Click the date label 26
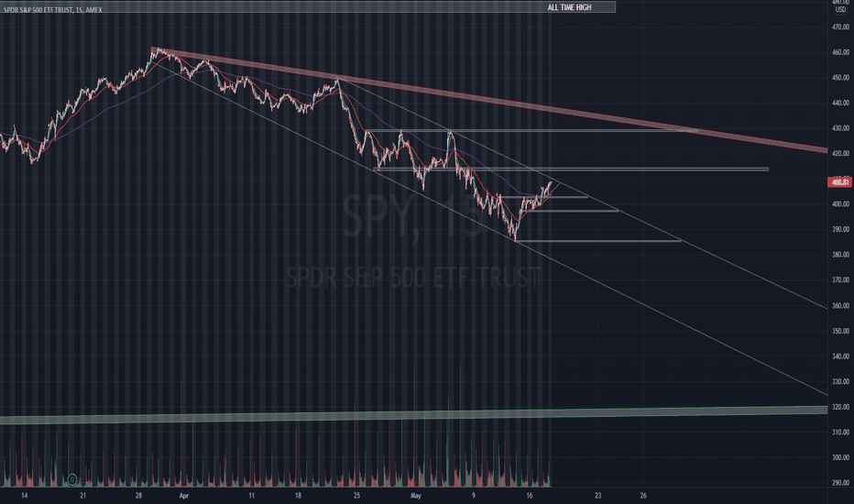This screenshot has width=854, height=504. point(643,496)
